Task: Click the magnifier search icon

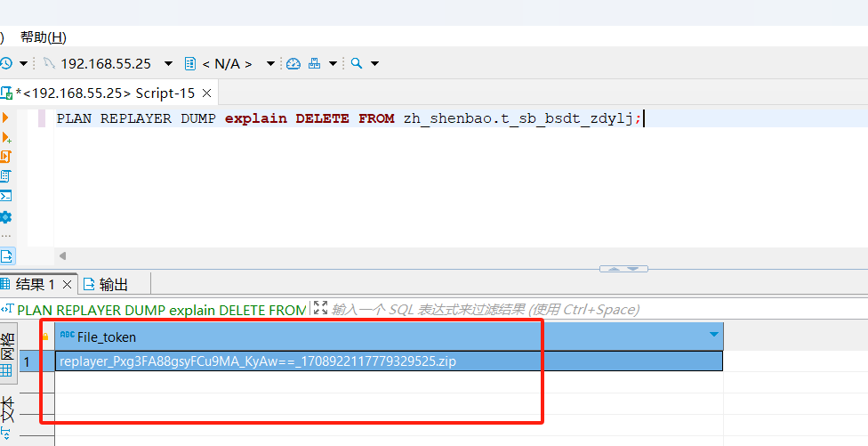Action: 357,63
